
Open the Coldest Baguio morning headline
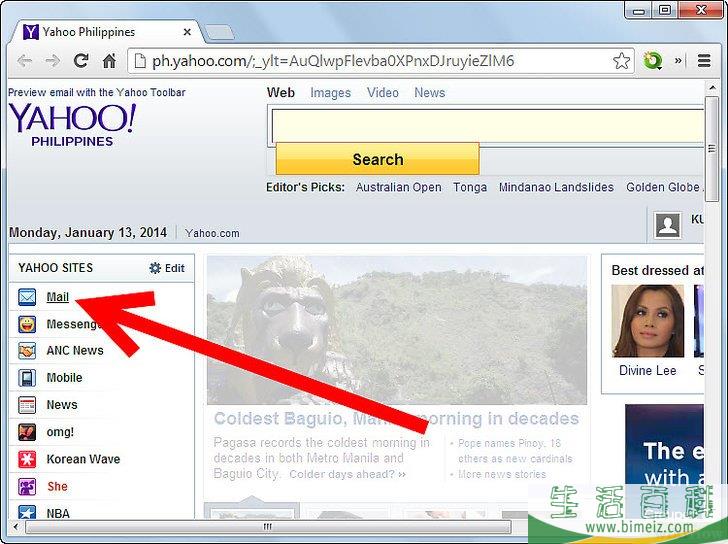[x=396, y=419]
